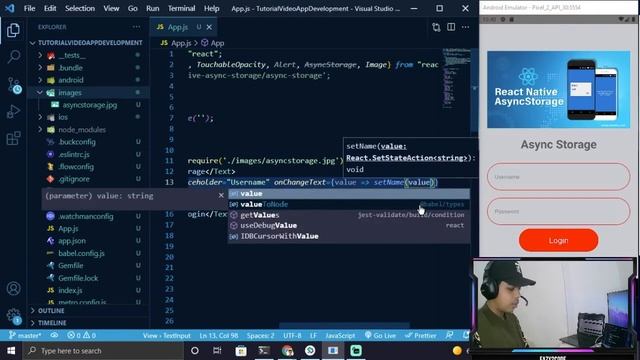Click the Ln 13, Col 98 position indicator
Screen dimensions: 640x360
[x=218, y=336]
